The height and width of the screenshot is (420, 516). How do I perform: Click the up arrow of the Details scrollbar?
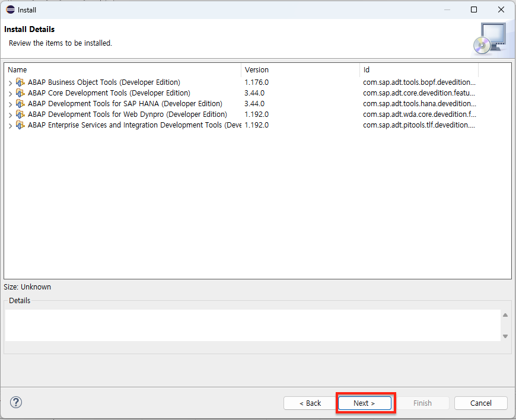[505, 315]
